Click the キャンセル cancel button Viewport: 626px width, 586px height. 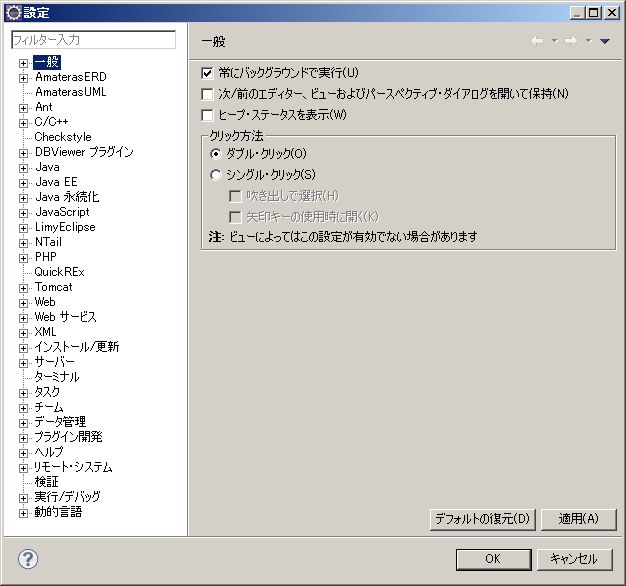574,559
